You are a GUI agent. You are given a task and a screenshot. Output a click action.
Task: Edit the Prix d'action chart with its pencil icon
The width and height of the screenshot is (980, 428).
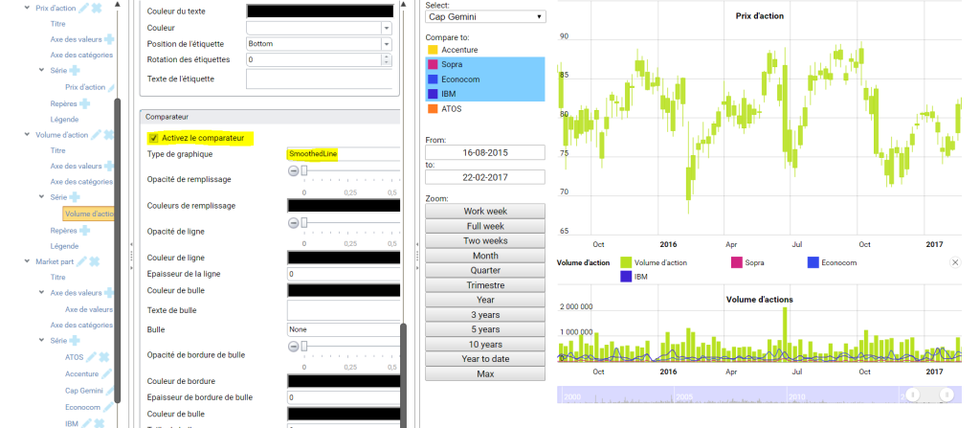point(84,9)
